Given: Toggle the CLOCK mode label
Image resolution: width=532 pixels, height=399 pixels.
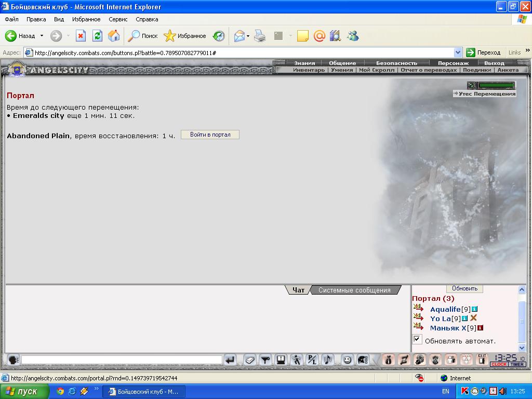Looking at the screenshot, I should pyautogui.click(x=499, y=364).
